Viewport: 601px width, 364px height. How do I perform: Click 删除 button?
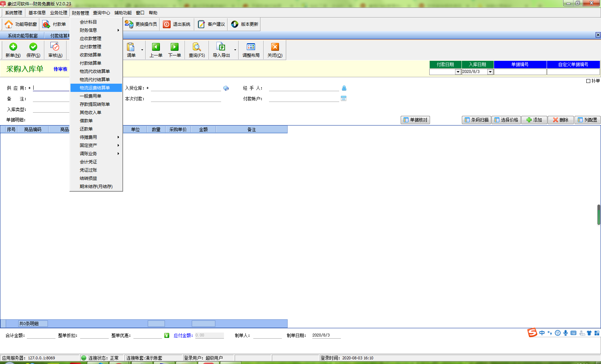(x=561, y=120)
